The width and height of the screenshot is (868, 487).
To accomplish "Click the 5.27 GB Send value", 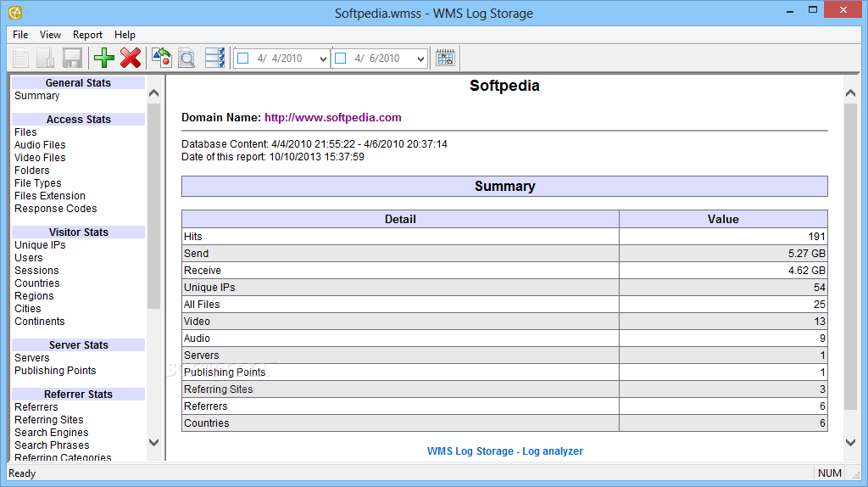I will [x=807, y=254].
